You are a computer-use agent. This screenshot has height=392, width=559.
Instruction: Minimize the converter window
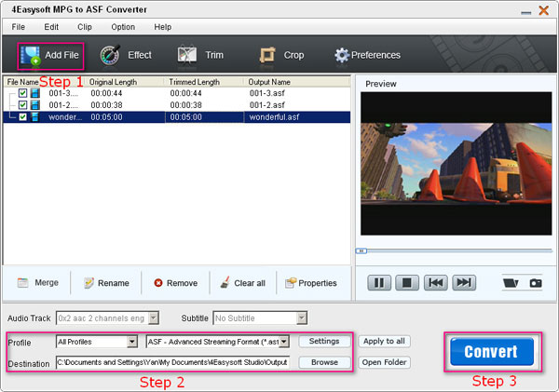click(525, 11)
